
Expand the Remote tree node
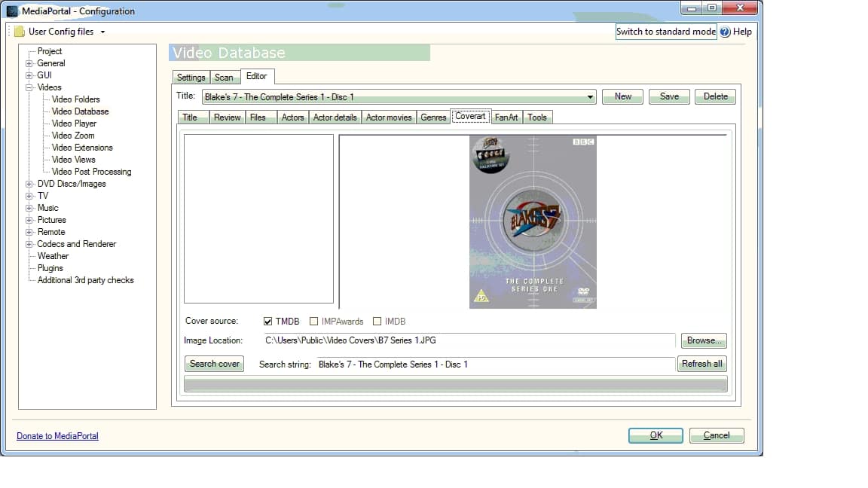pos(29,233)
